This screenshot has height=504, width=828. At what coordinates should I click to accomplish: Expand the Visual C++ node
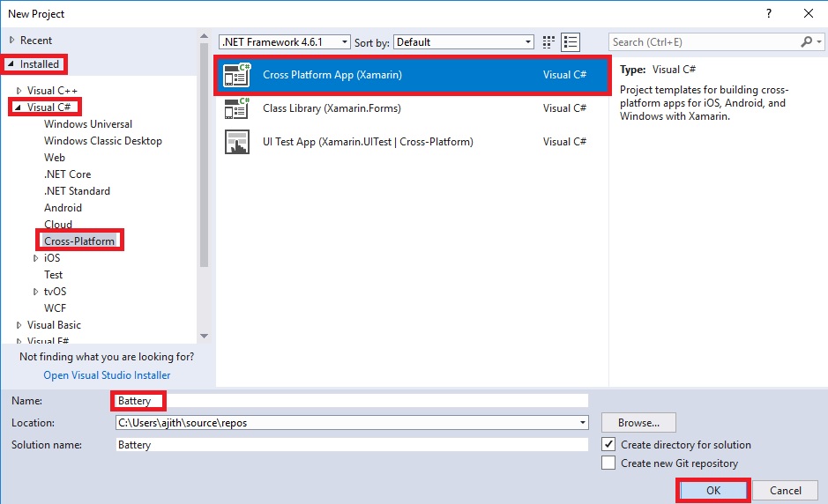pos(19,91)
